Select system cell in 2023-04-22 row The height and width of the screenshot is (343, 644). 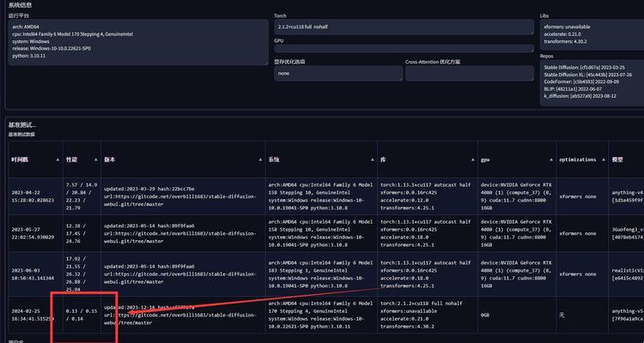click(x=321, y=196)
